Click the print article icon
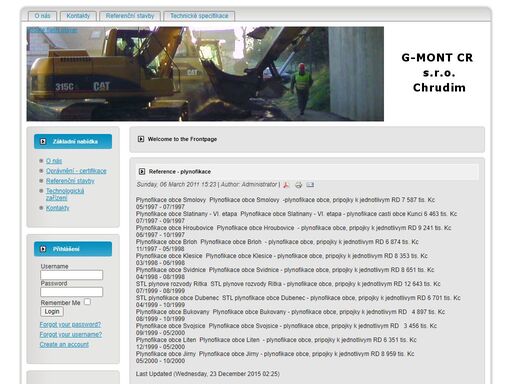 [298, 185]
